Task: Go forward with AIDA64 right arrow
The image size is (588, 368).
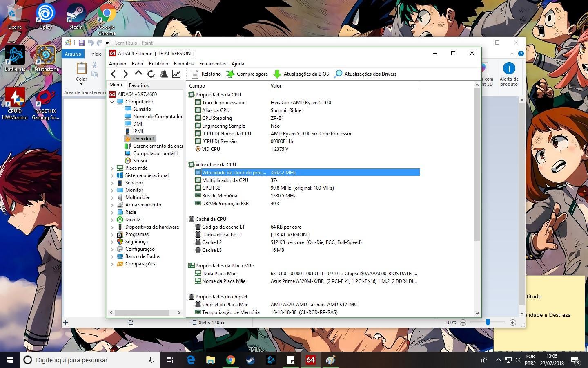Action: pyautogui.click(x=126, y=74)
